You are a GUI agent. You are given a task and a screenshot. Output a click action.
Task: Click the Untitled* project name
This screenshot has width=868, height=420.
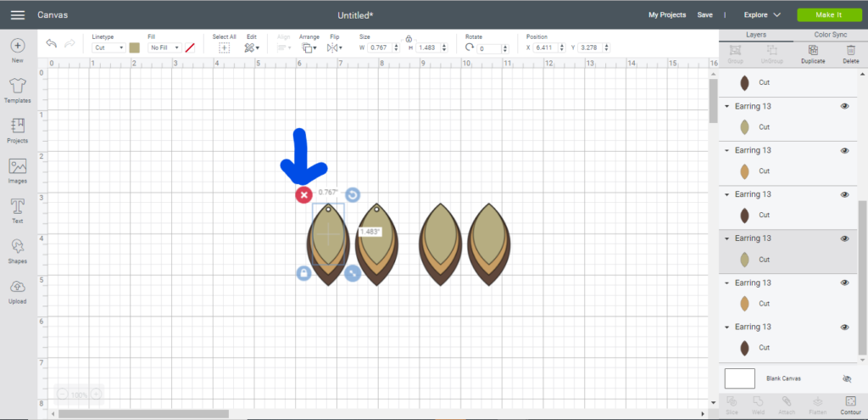pos(355,15)
